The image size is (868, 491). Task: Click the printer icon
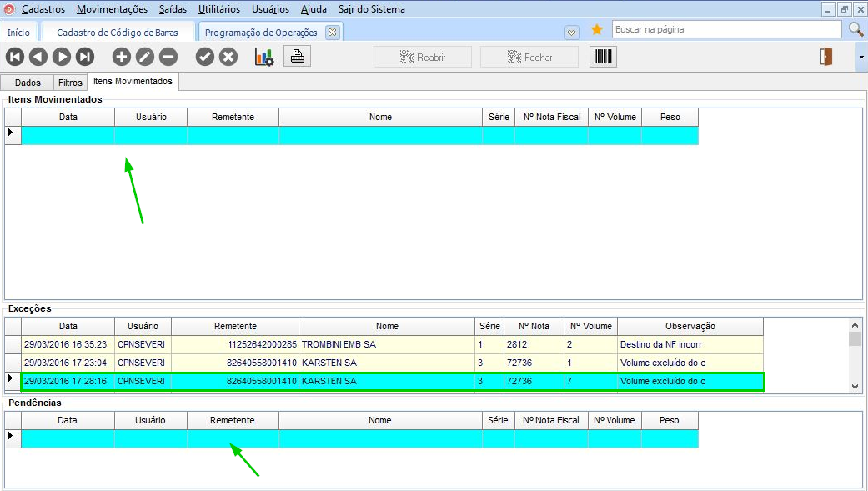[297, 57]
